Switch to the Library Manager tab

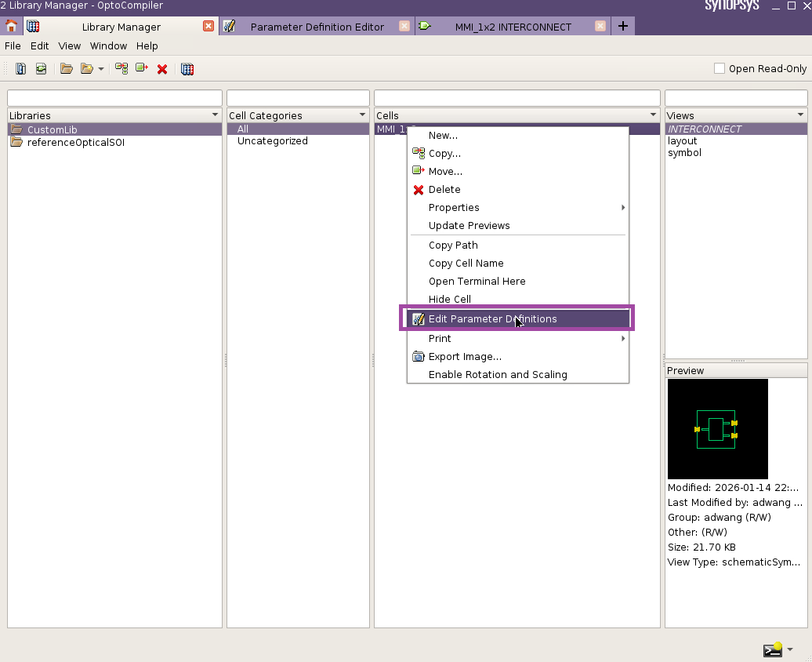click(x=121, y=27)
